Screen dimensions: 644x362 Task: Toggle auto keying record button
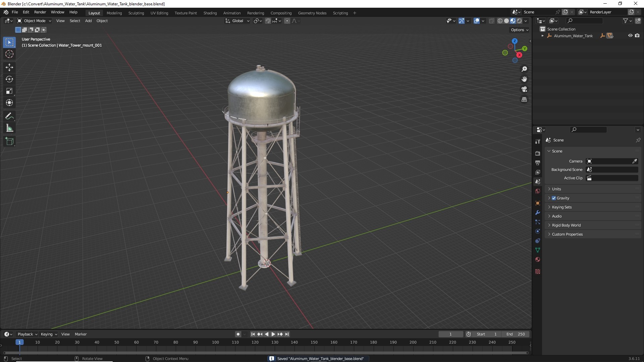click(238, 334)
